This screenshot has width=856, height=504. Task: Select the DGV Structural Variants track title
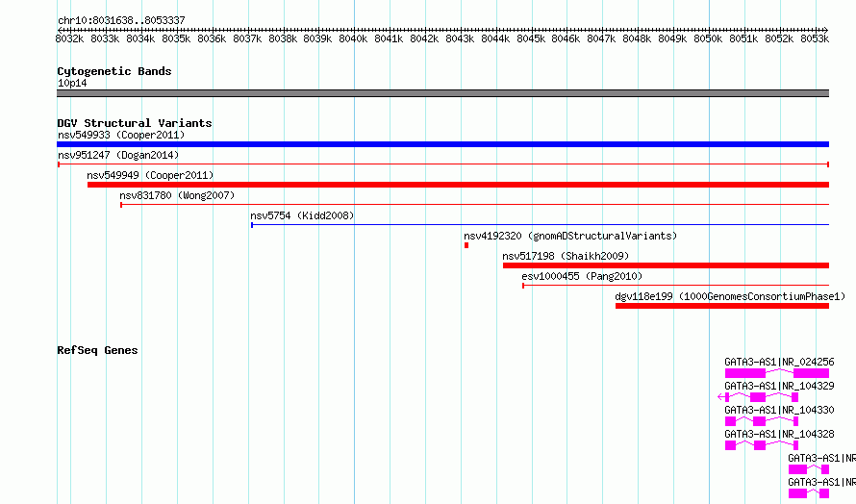(135, 123)
